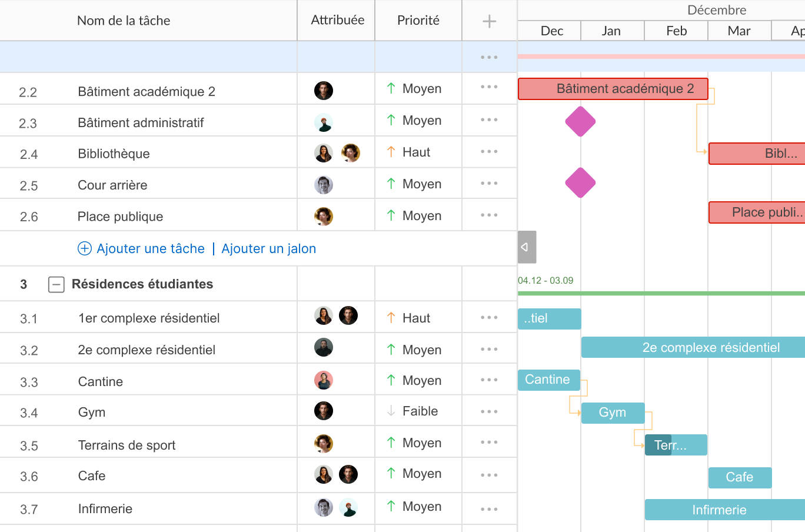Select the pink milestone diamond for Bâtiment administratif
The image size is (805, 532).
(580, 122)
